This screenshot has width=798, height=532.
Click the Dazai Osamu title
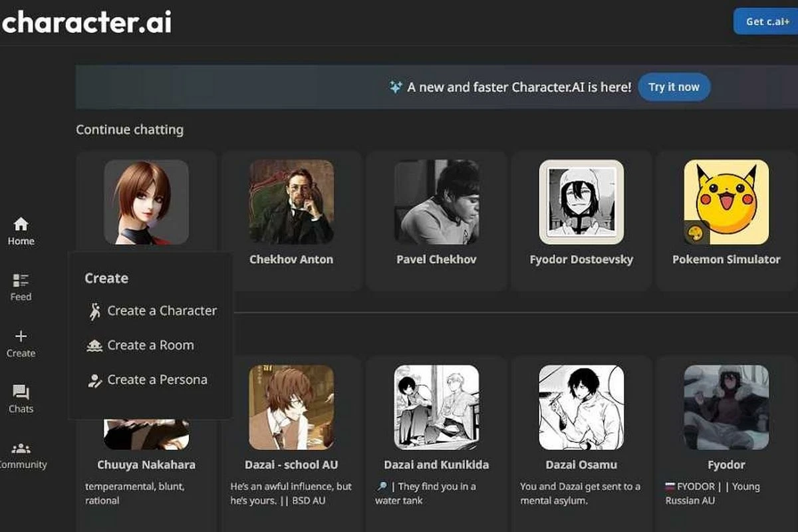[581, 465]
